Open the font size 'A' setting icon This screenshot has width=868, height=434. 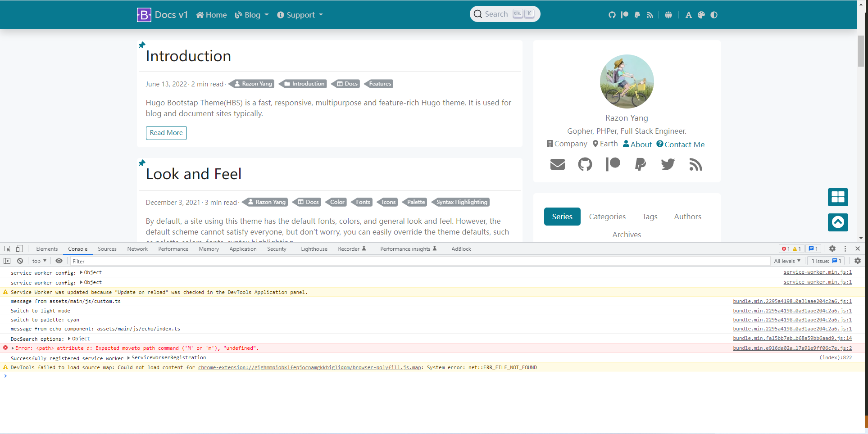point(688,15)
